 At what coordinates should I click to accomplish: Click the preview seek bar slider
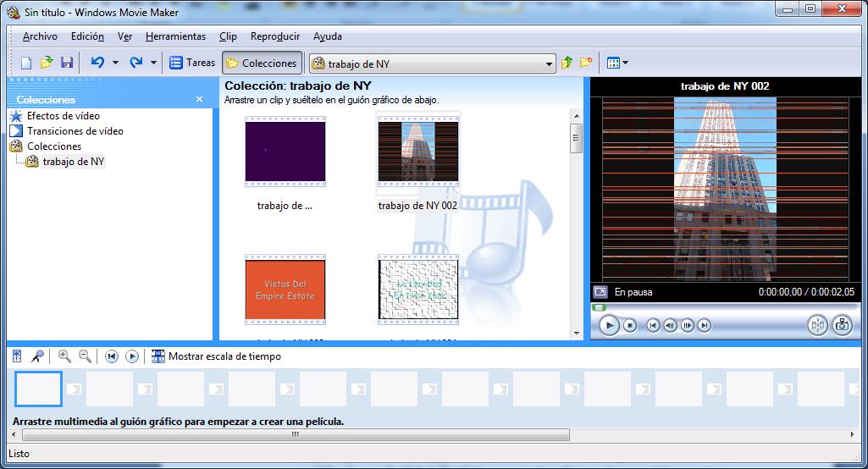click(x=600, y=307)
